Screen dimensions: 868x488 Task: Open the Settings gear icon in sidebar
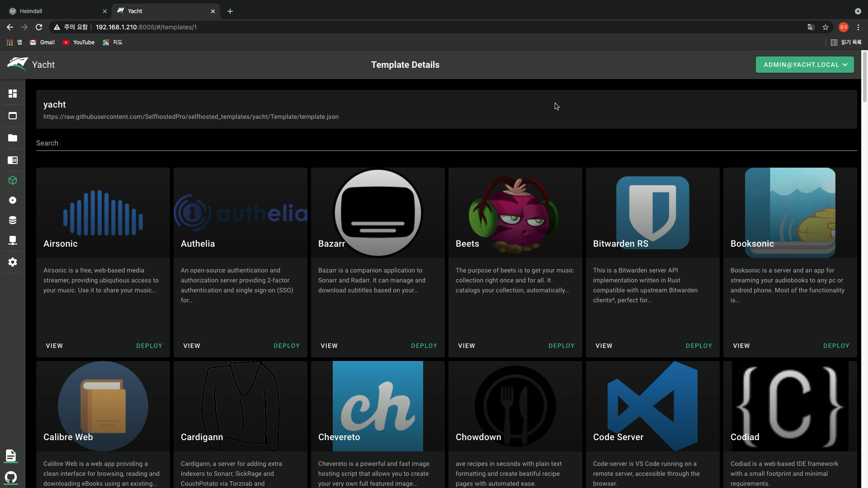13,262
